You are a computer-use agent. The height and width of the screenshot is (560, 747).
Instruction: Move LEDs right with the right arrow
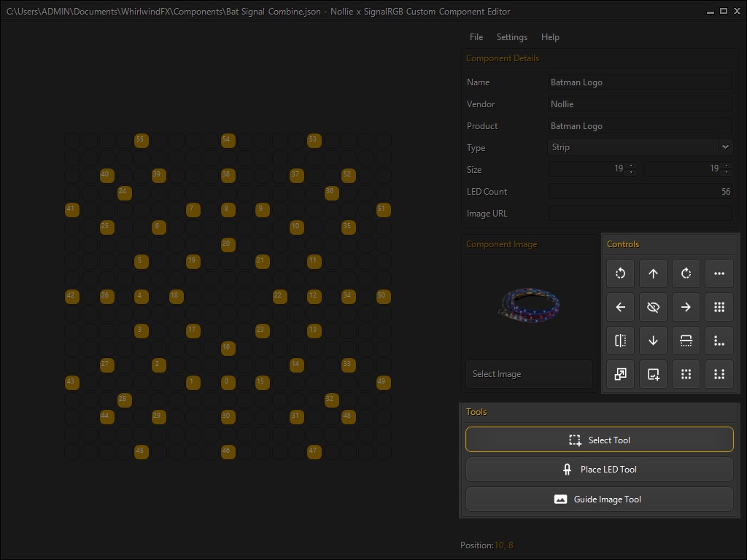click(x=686, y=307)
